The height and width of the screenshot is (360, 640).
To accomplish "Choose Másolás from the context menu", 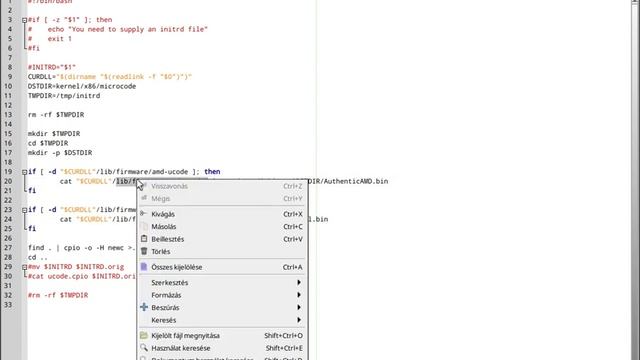I will [222, 227].
